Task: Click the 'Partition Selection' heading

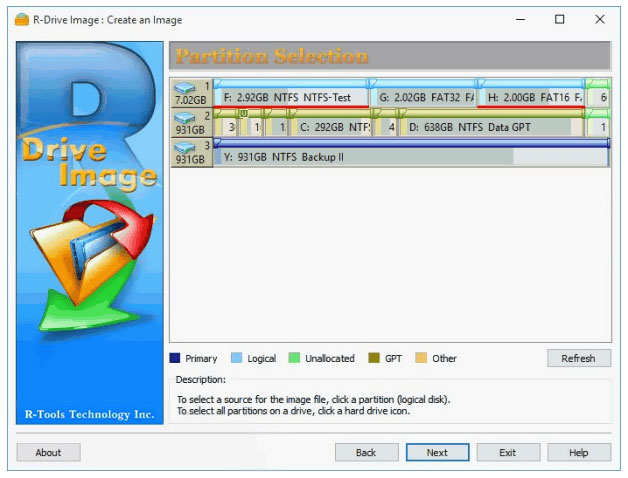Action: pos(272,56)
